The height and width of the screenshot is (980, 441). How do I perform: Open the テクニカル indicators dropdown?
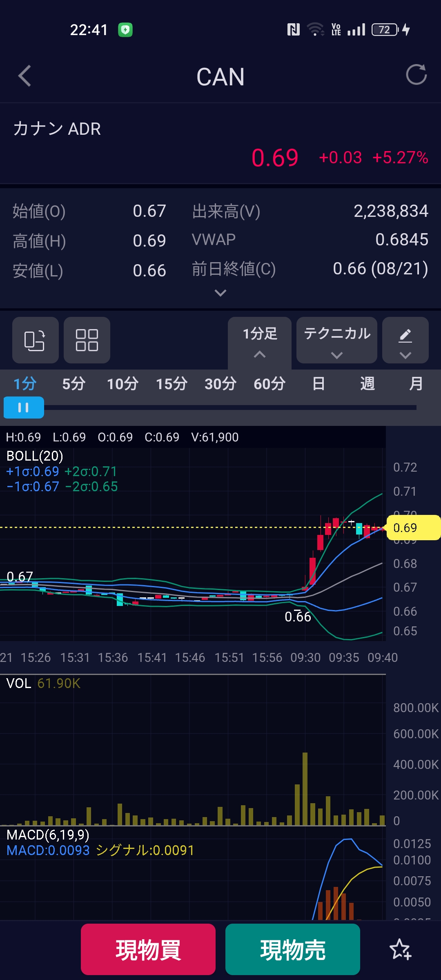point(337,340)
